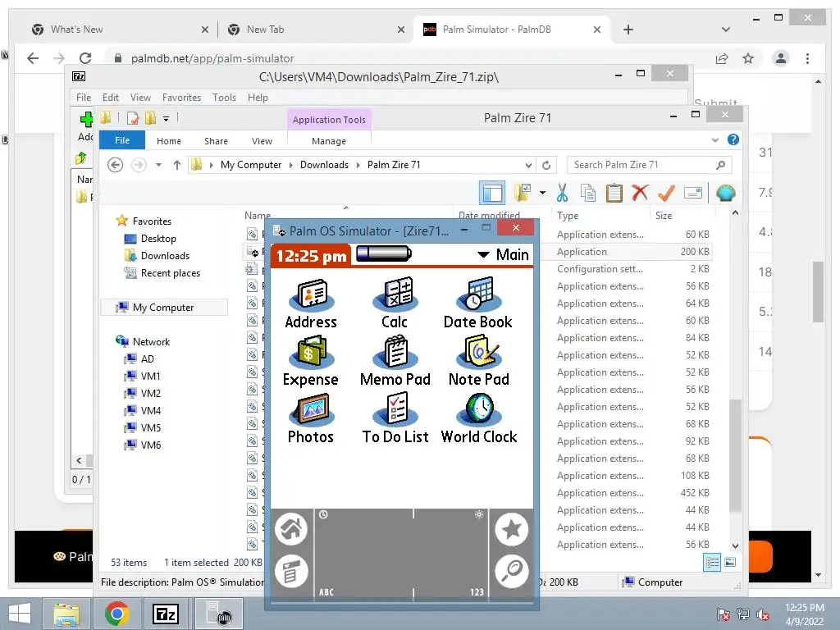Select Recent places in navigation pane
Viewport: 840px width, 630px height.
point(171,272)
